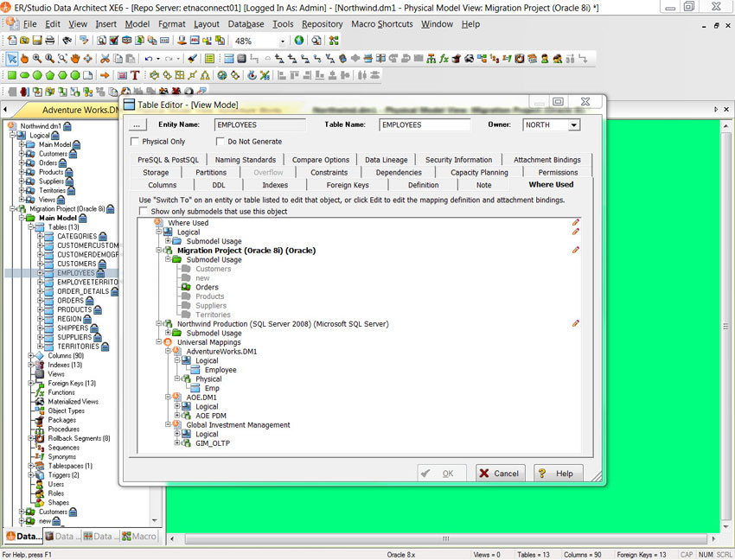Open the Macro Shortcuts menu
735x560 pixels.
click(x=382, y=24)
